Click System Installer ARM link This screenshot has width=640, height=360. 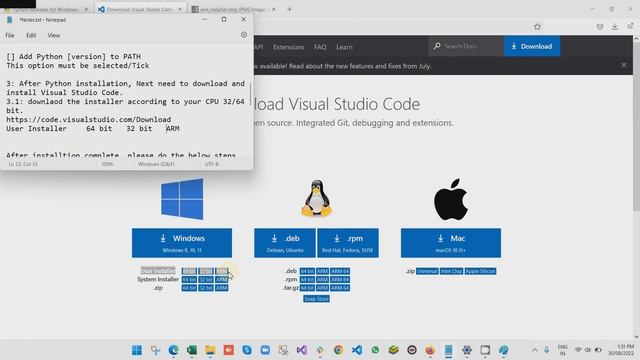point(222,280)
